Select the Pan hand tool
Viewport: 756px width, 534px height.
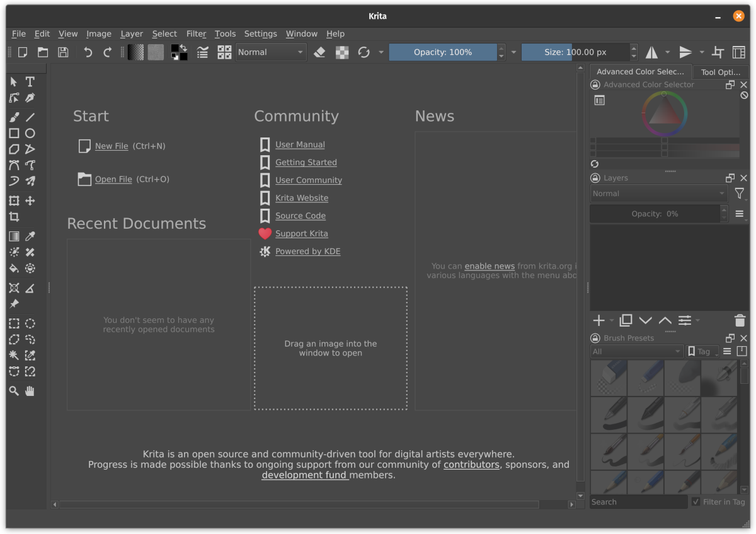30,391
